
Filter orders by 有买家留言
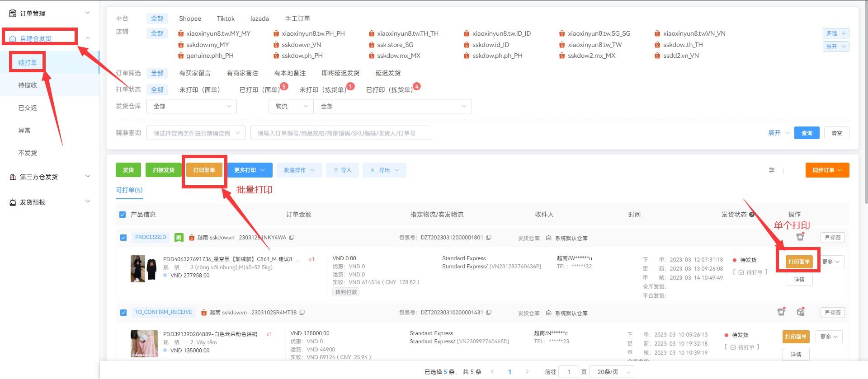click(x=195, y=73)
